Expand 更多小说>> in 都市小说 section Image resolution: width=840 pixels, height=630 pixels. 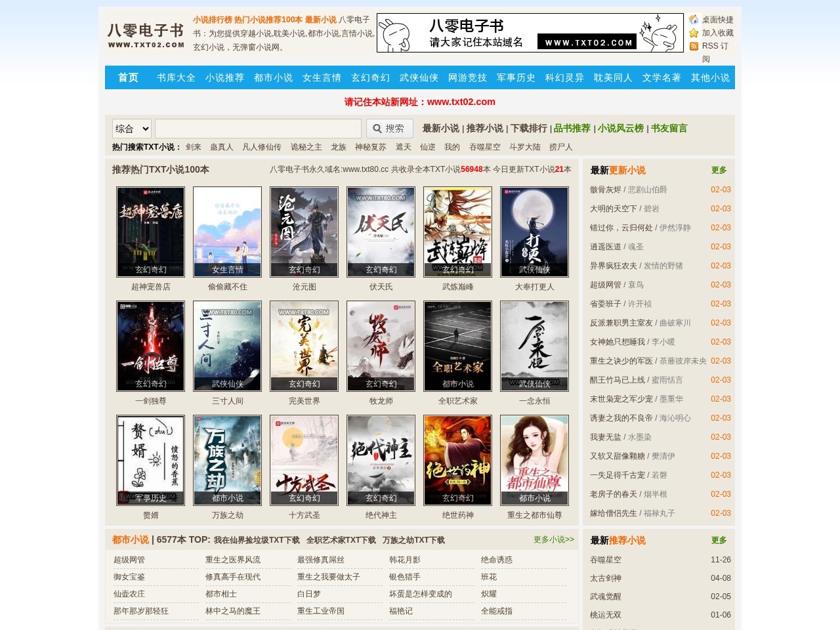[x=553, y=539]
